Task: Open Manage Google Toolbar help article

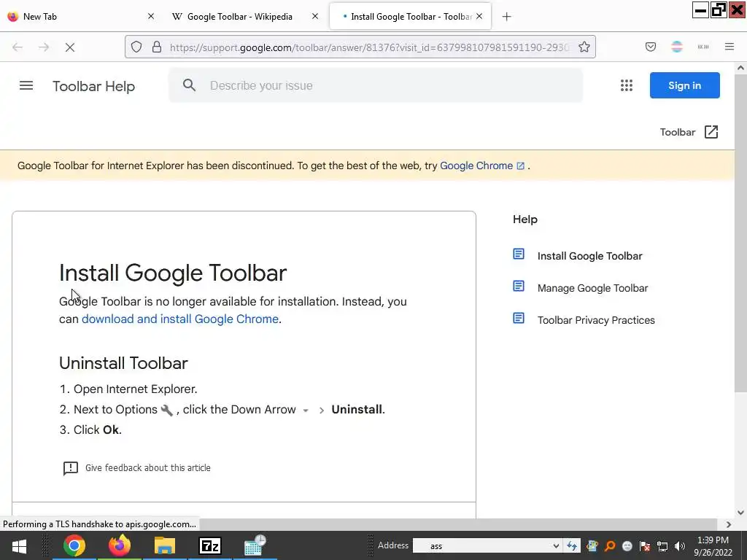Action: [x=592, y=288]
